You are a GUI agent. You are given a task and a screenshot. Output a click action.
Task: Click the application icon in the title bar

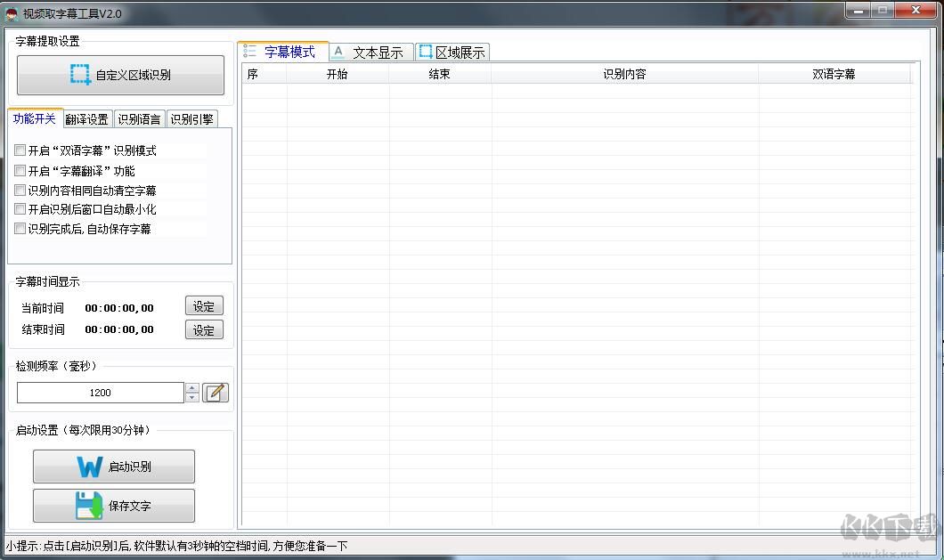pos(12,12)
